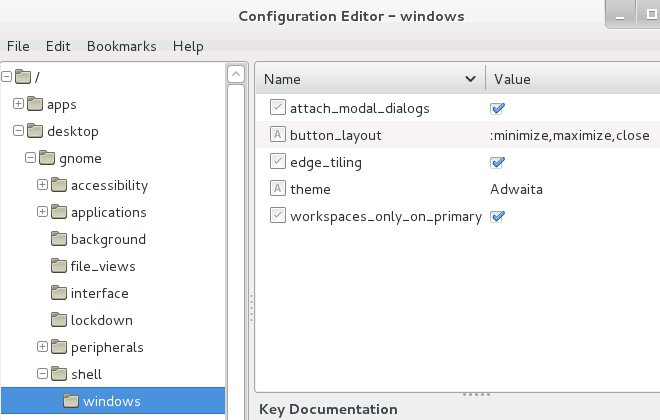Open the Bookmarks menu

[121, 46]
